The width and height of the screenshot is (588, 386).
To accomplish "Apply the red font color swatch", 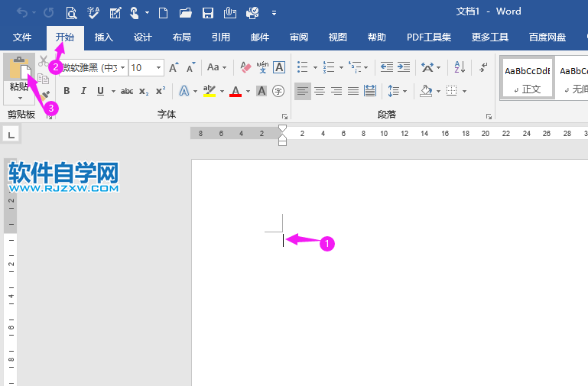I will point(235,91).
